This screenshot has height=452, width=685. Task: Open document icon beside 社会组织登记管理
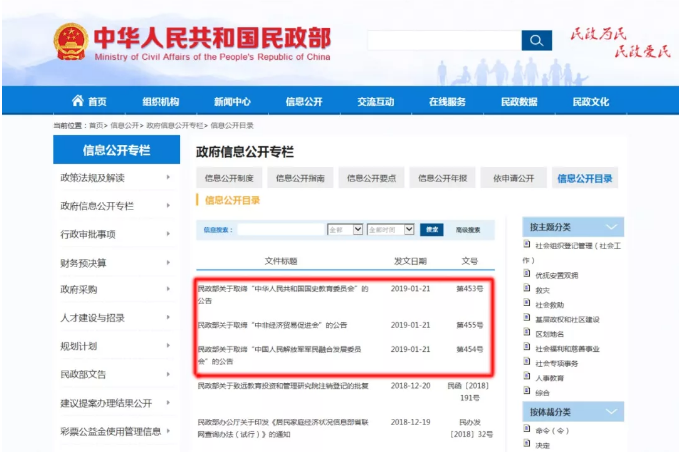527,244
